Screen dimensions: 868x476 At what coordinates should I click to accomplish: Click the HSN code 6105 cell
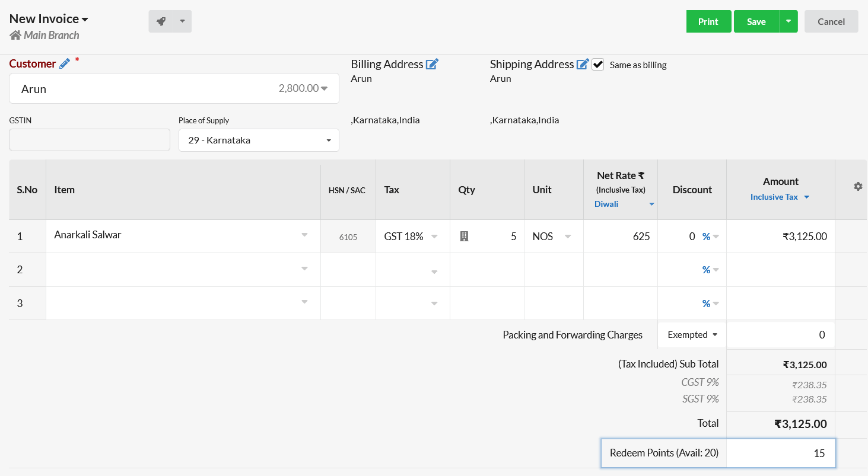tap(348, 237)
